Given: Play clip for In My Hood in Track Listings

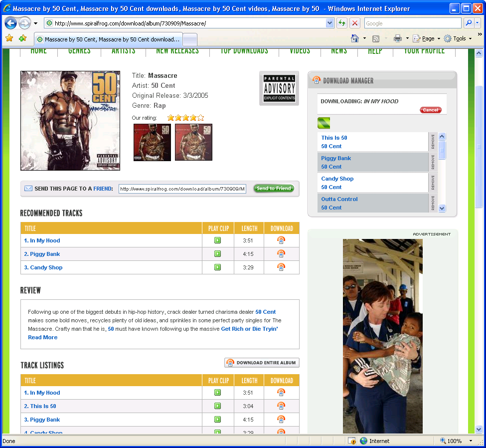Looking at the screenshot, I should (x=218, y=393).
